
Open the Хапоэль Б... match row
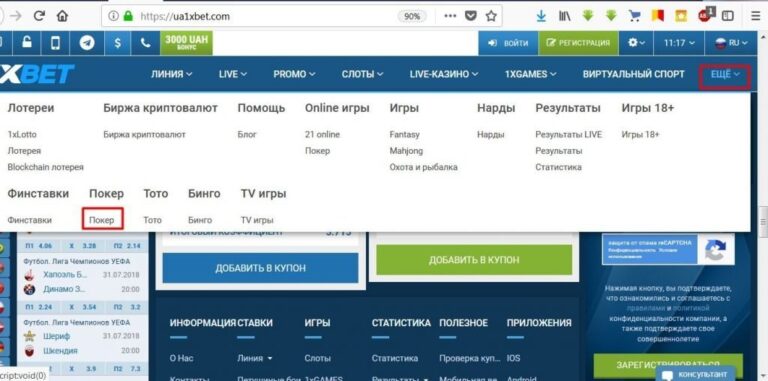pyautogui.click(x=82, y=282)
